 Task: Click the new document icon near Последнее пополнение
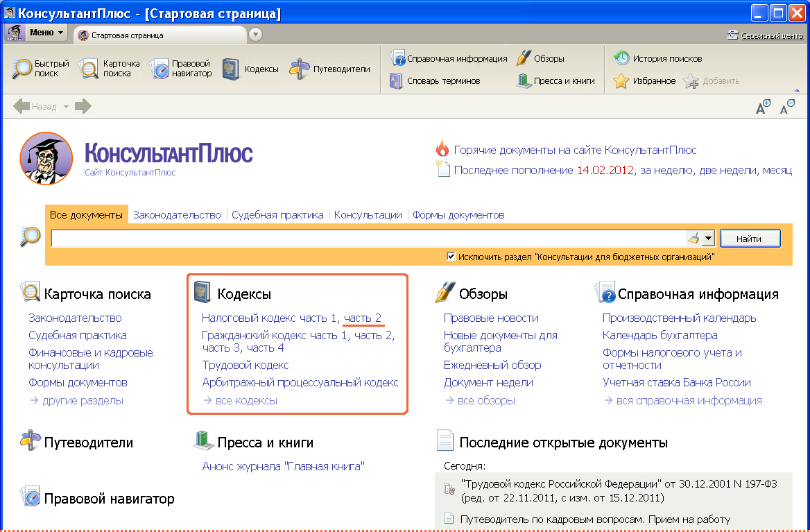(442, 169)
